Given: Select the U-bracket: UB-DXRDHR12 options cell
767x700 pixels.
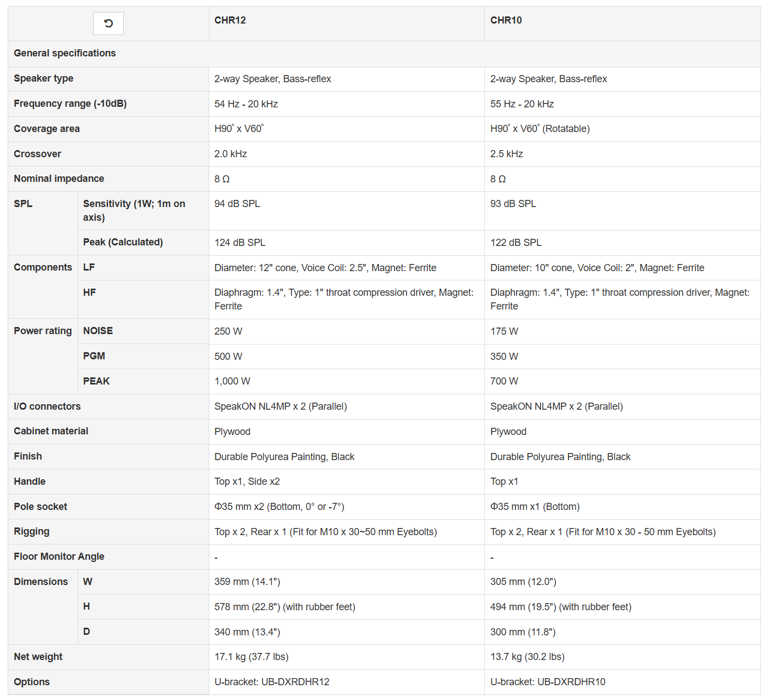Looking at the screenshot, I should coord(272,682).
